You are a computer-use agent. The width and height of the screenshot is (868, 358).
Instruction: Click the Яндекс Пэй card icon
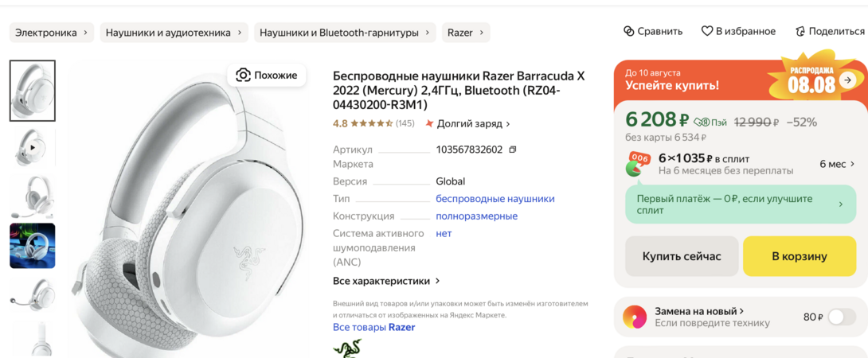(x=702, y=122)
